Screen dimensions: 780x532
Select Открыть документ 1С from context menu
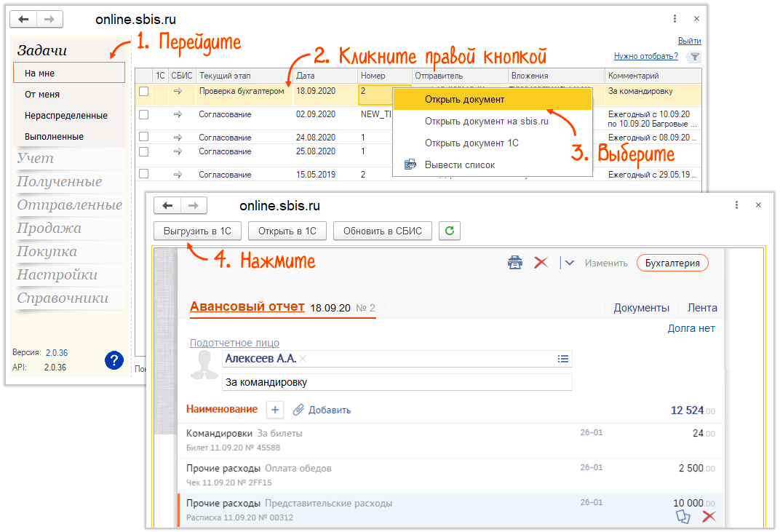(x=471, y=143)
